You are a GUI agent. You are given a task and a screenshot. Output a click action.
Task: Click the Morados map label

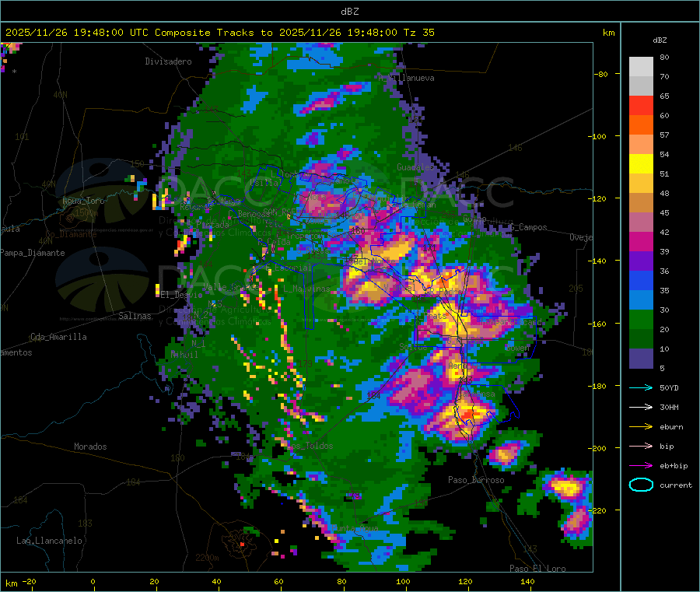pyautogui.click(x=90, y=447)
